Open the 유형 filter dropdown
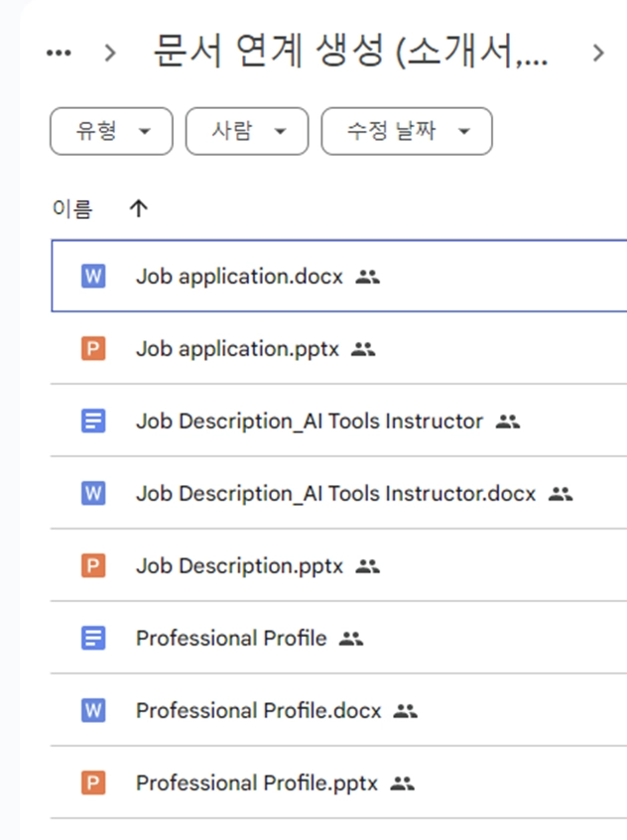The width and height of the screenshot is (627, 840). (x=111, y=131)
